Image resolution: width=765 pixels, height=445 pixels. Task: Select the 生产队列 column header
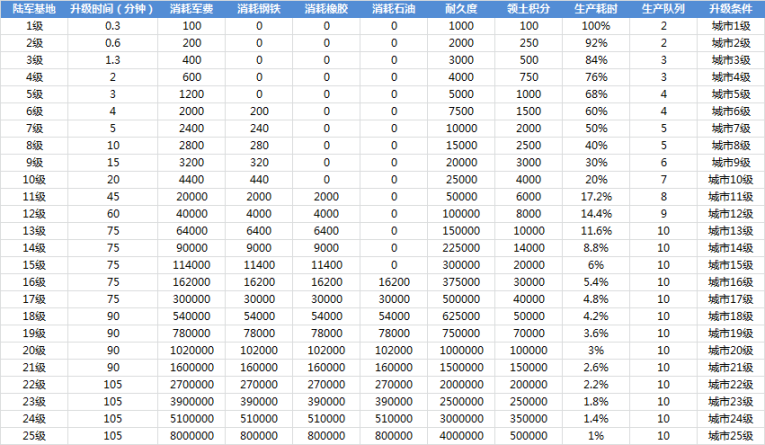coord(663,8)
